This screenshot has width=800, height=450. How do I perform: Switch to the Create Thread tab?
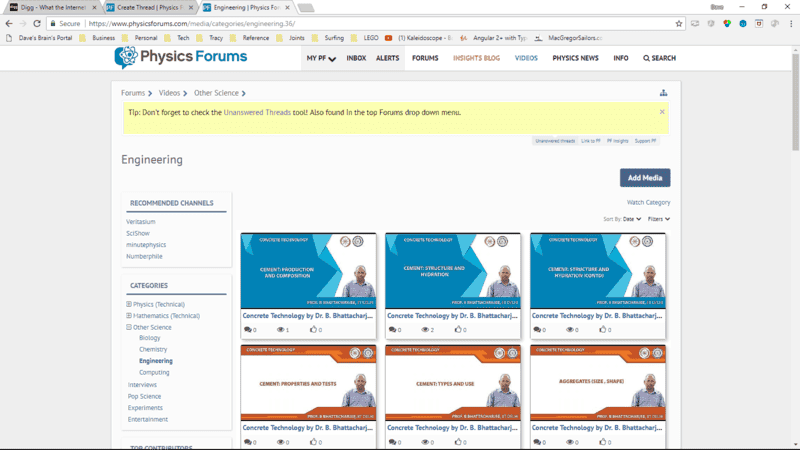click(147, 8)
